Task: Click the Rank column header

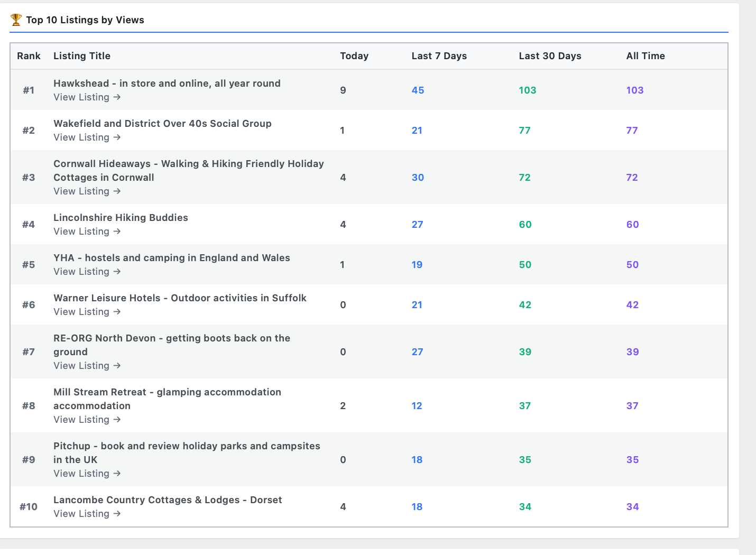Action: [29, 56]
